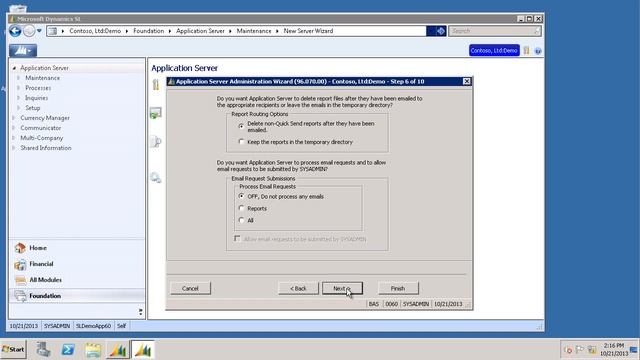Click the All Modules icon
Viewport: 640px width, 360px height.
tap(20, 280)
